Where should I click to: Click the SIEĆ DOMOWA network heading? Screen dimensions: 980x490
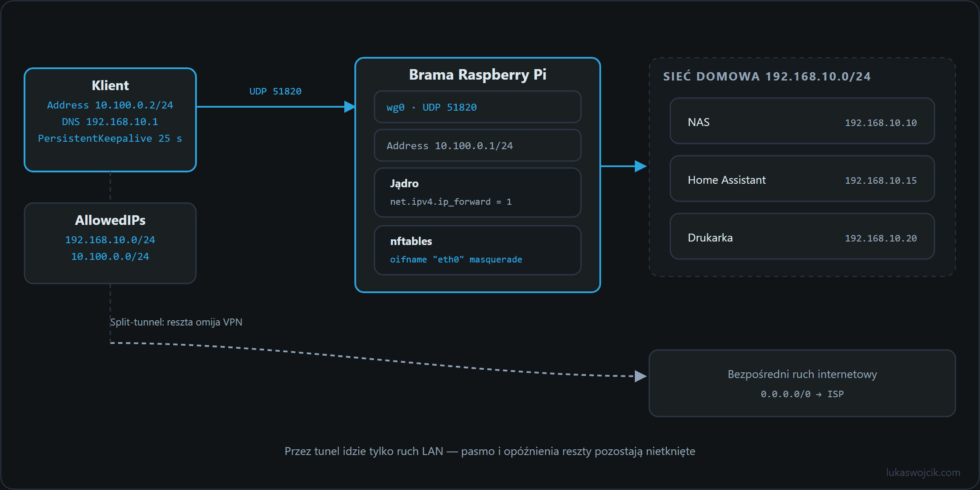pos(767,77)
